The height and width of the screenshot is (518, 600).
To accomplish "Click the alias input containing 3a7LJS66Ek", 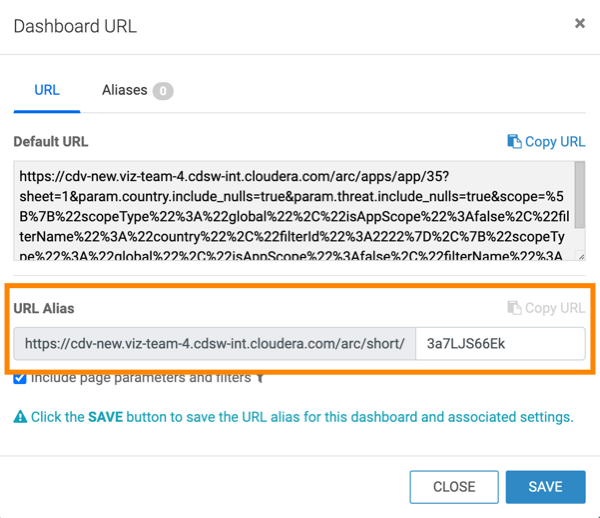I will point(500,344).
